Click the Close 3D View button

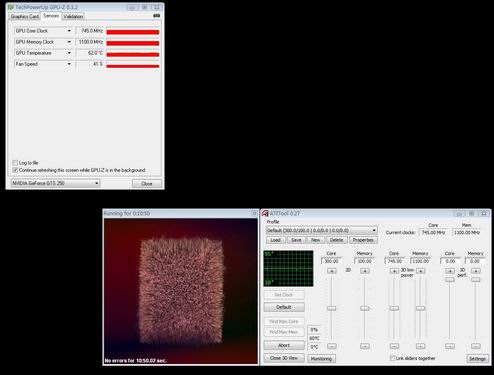pyautogui.click(x=284, y=358)
